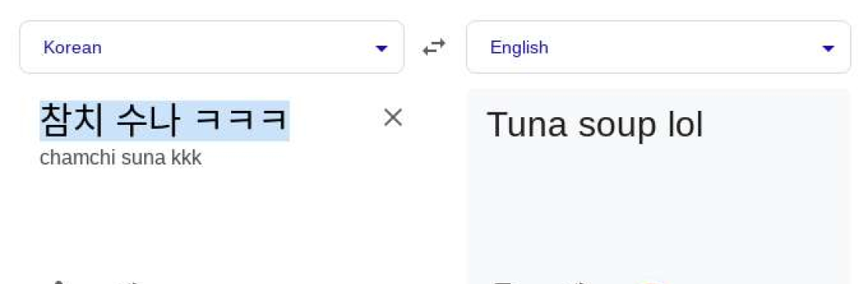Expand the arrow beside English

pyautogui.click(x=828, y=49)
